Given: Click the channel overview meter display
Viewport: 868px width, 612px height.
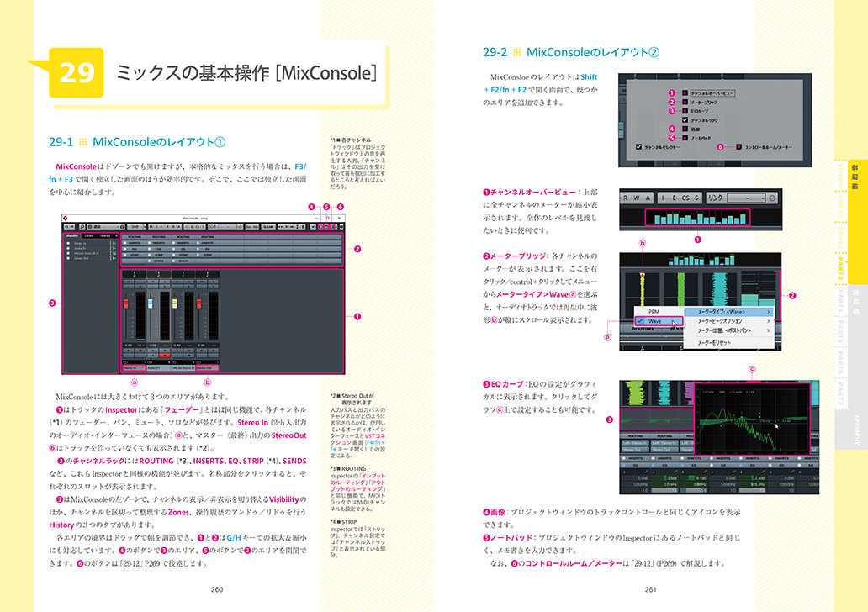Looking at the screenshot, I should (697, 218).
